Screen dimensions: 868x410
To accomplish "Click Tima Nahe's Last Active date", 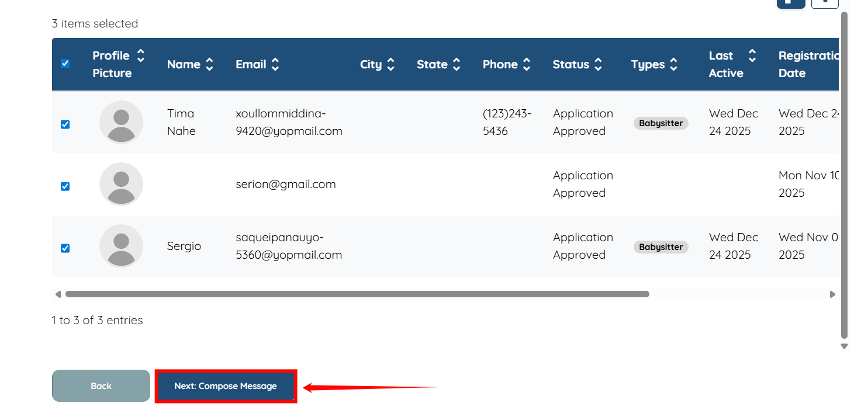I will [x=734, y=122].
